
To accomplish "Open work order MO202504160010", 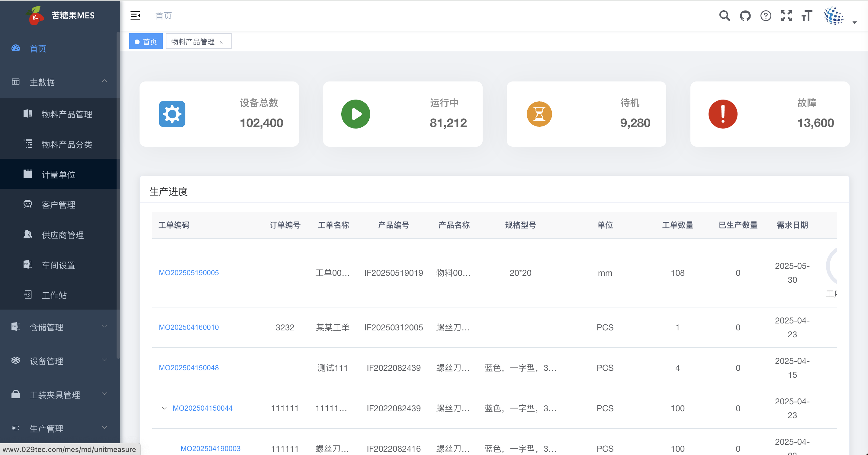I will pos(189,327).
